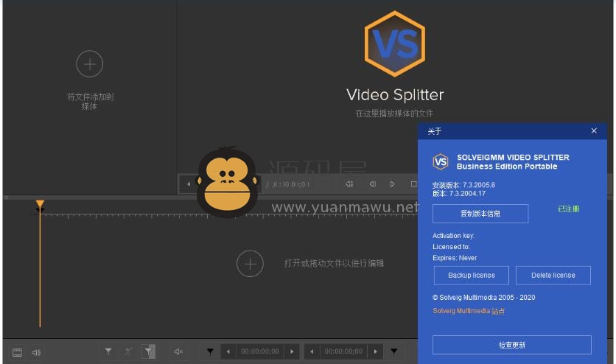Click the second 00:00:00;00 timecode field
This screenshot has height=364, width=616.
(x=343, y=351)
